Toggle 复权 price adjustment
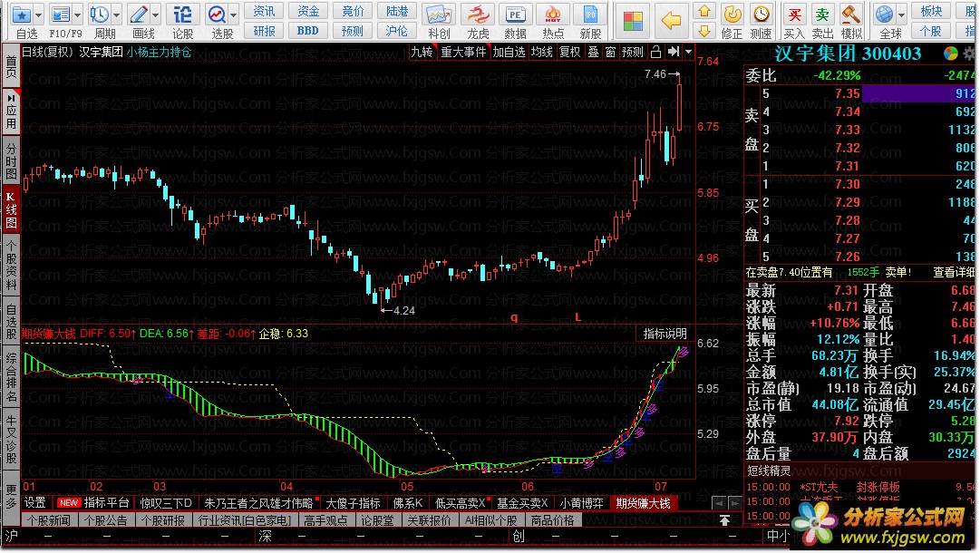Image resolution: width=980 pixels, height=553 pixels. pyautogui.click(x=569, y=52)
